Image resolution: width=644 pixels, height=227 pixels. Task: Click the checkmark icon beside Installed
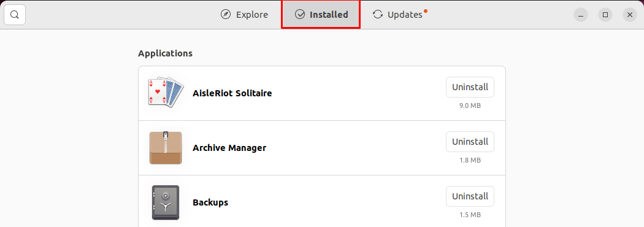pyautogui.click(x=300, y=15)
